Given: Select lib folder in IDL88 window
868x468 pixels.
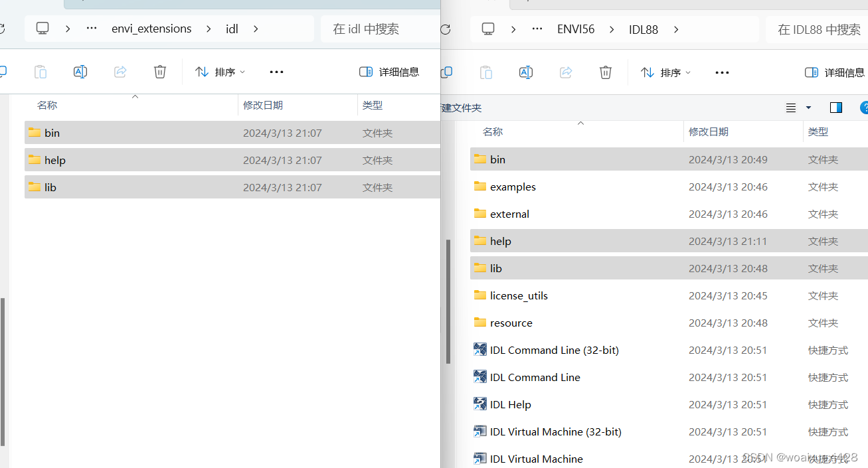Looking at the screenshot, I should click(x=669, y=268).
